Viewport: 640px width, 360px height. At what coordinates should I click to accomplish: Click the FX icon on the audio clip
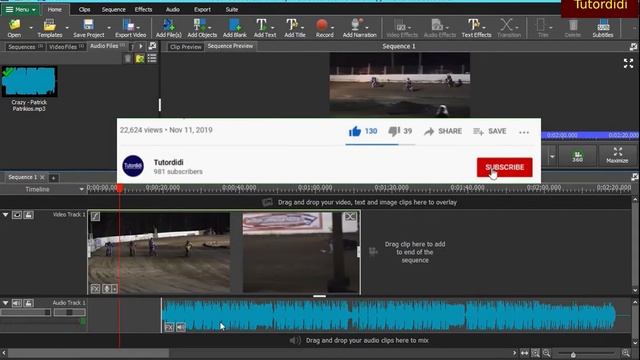169,327
